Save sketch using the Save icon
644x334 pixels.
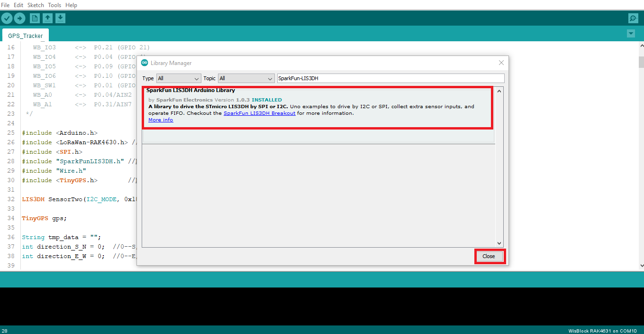coord(60,18)
